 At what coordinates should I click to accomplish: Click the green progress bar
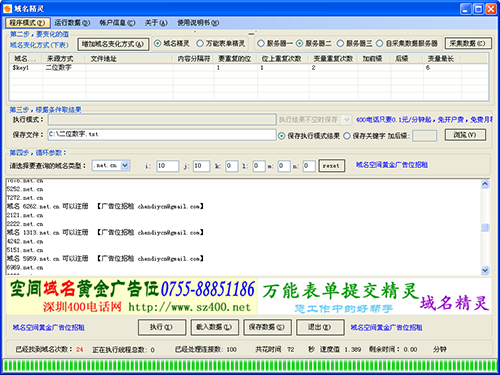pos(249,366)
